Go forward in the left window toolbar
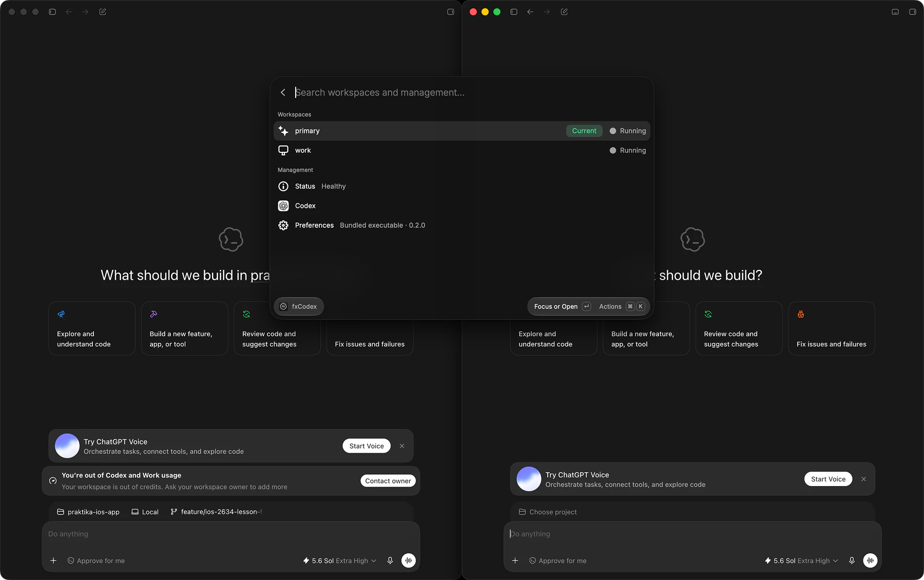Image resolution: width=924 pixels, height=580 pixels. (85, 12)
